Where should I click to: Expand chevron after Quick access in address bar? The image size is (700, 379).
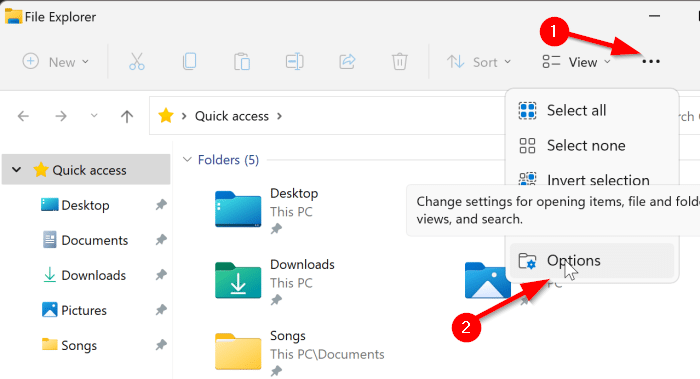coord(279,117)
